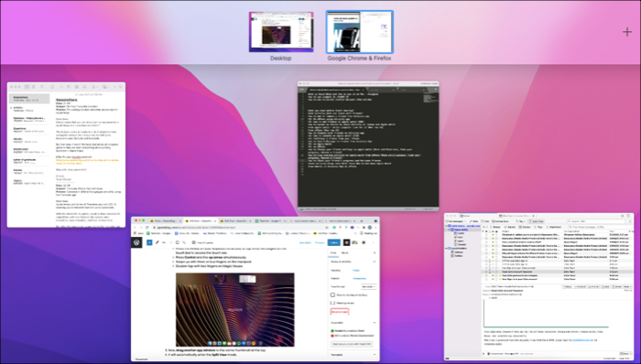Click Delete button in Thunderbird message header
Viewport: 641px width, 364px height.
(x=617, y=286)
